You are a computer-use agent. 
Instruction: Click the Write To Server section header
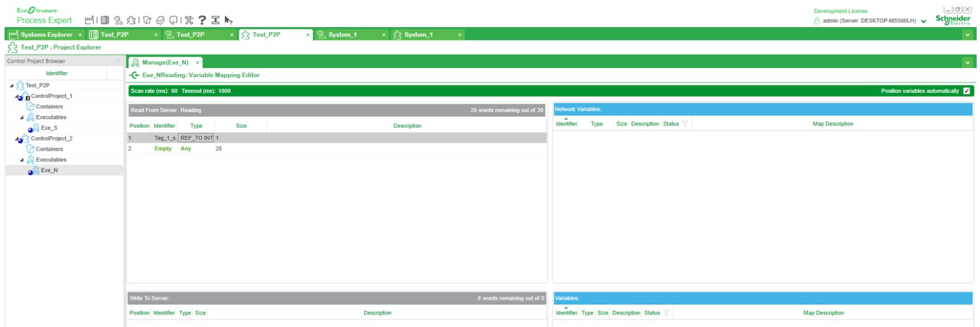click(x=336, y=298)
